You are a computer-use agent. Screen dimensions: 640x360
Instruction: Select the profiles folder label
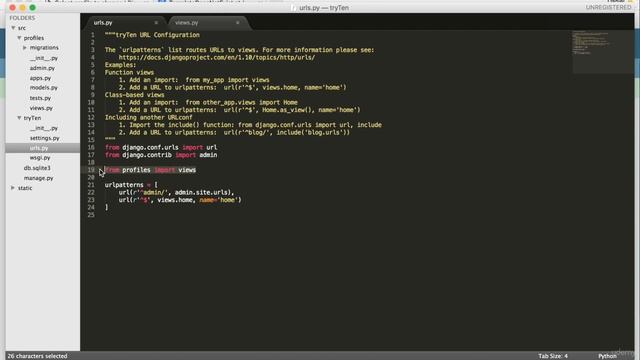33,38
